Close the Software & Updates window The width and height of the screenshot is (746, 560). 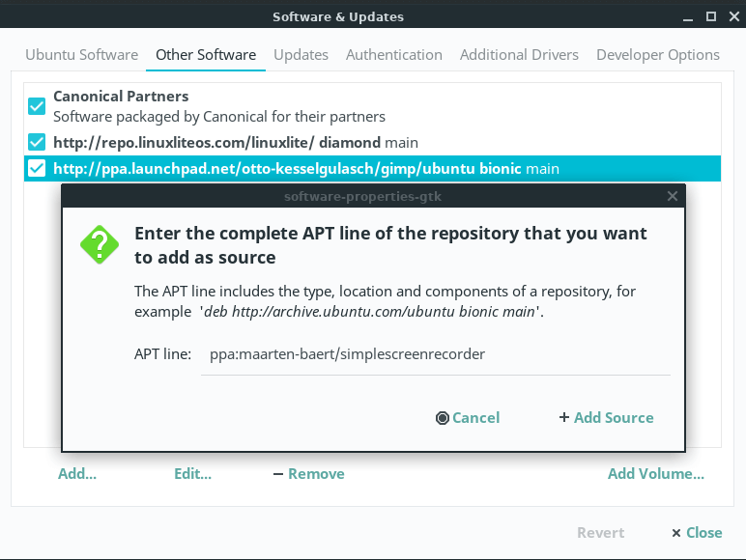(732, 16)
